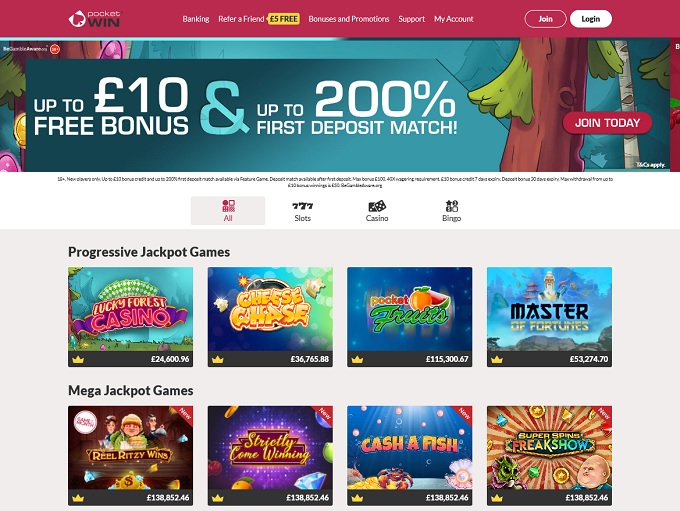This screenshot has height=511, width=680.
Task: Open the Banking menu item
Action: [196, 19]
